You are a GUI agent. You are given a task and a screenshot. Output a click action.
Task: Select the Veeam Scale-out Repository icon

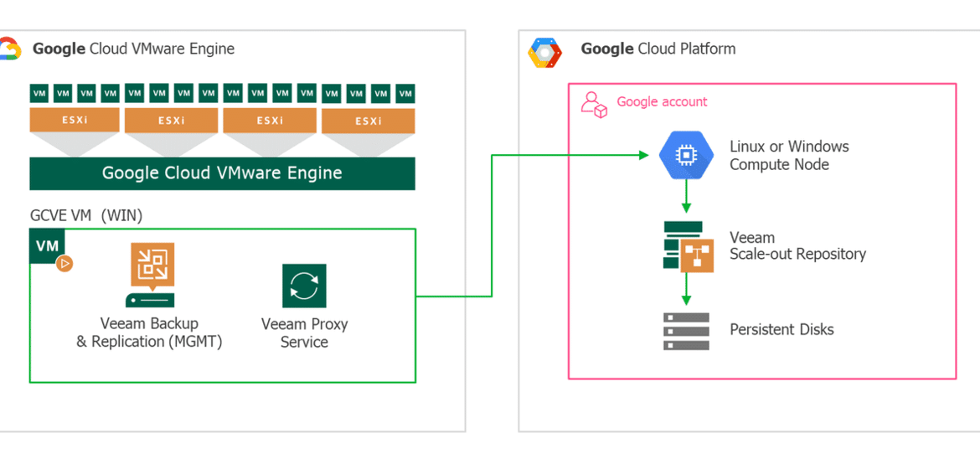pos(689,246)
